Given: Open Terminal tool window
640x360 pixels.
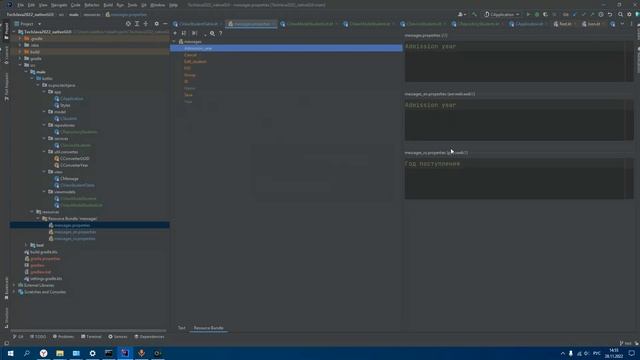Looking at the screenshot, I should pos(91,337).
